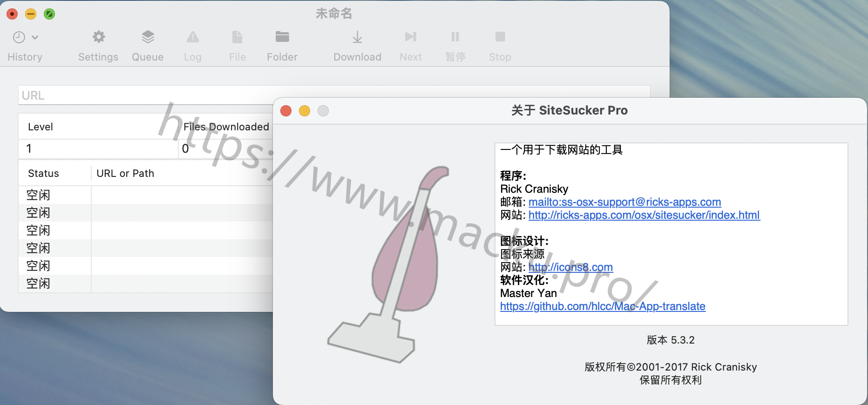Click the Files Downloaded column header
Screen dimensions: 868x405
pos(226,127)
